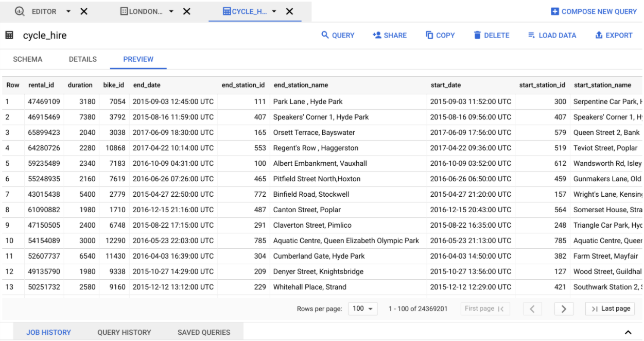Go to the next results page
644x341 pixels.
(x=564, y=309)
